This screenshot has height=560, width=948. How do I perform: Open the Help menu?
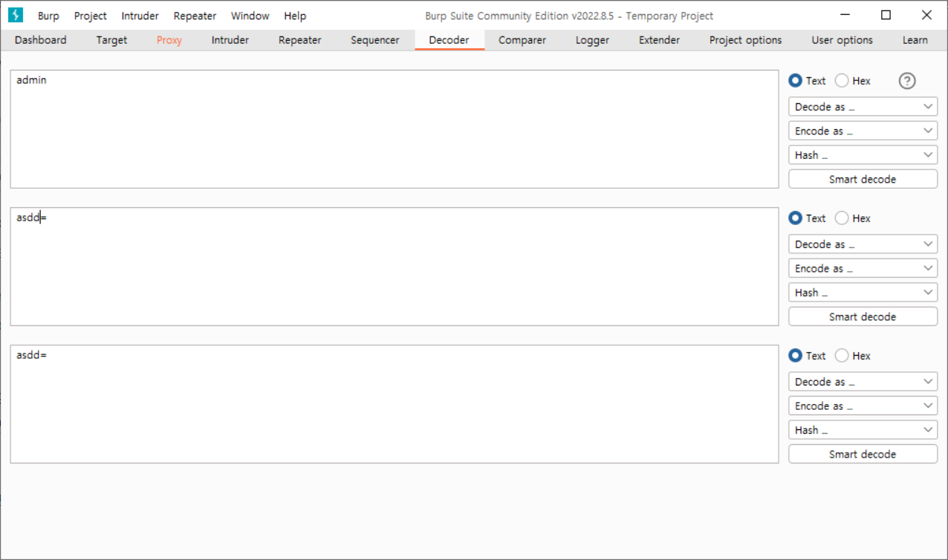click(295, 16)
